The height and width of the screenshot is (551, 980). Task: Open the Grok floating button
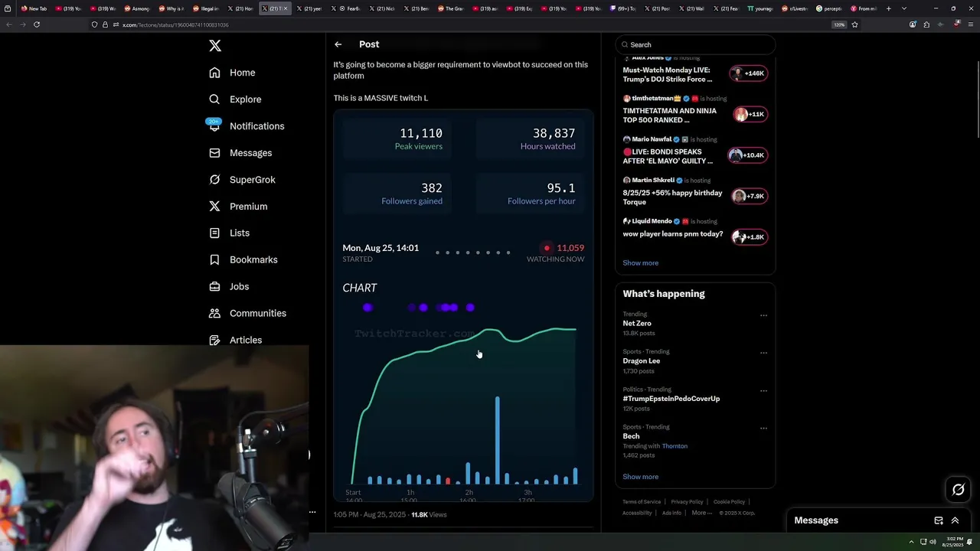point(959,490)
